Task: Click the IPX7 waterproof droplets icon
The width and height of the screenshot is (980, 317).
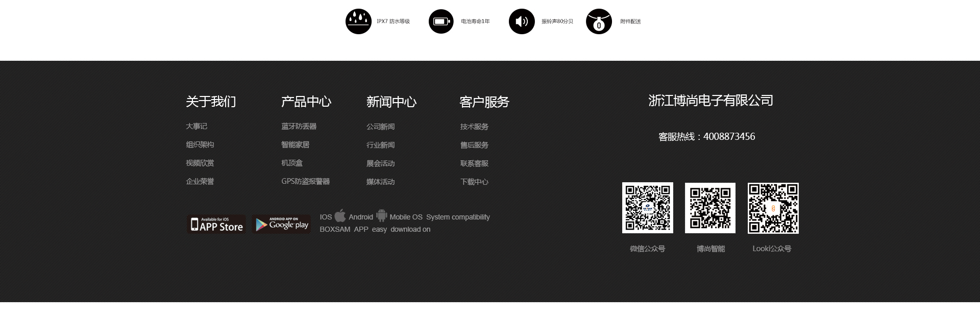Action: coord(358,21)
